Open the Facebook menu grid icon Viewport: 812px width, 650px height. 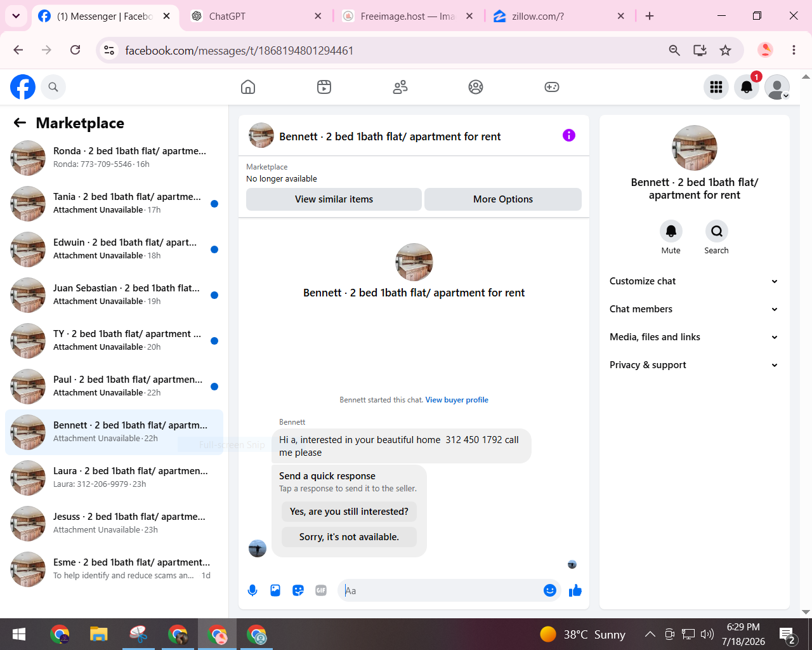pos(716,87)
